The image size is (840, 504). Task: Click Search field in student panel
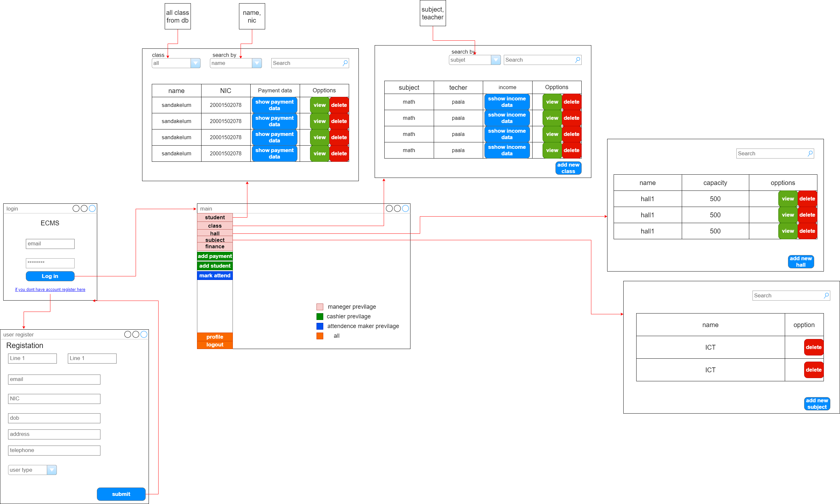310,63
